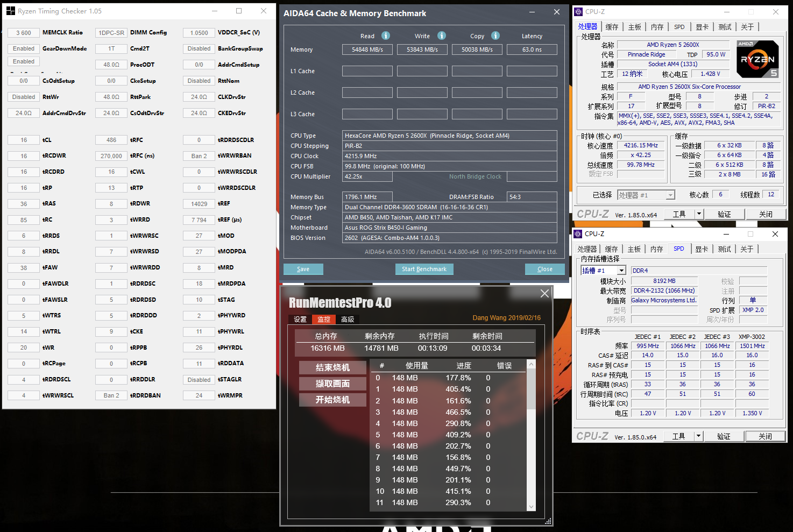Expand the 工具 dropdown arrow in the CPU-Z SPD window
Viewport: 793px width, 532px height.
click(x=698, y=436)
